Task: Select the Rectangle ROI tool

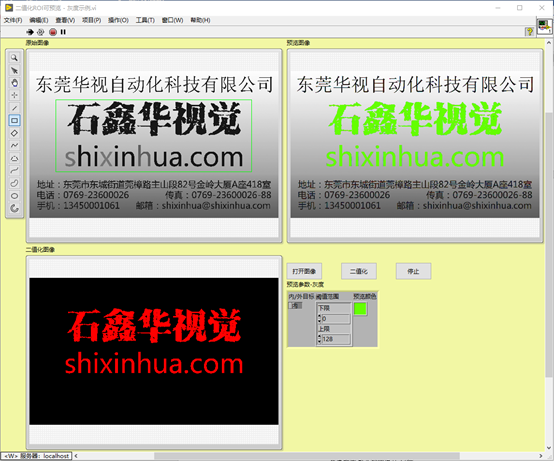Action: click(14, 120)
